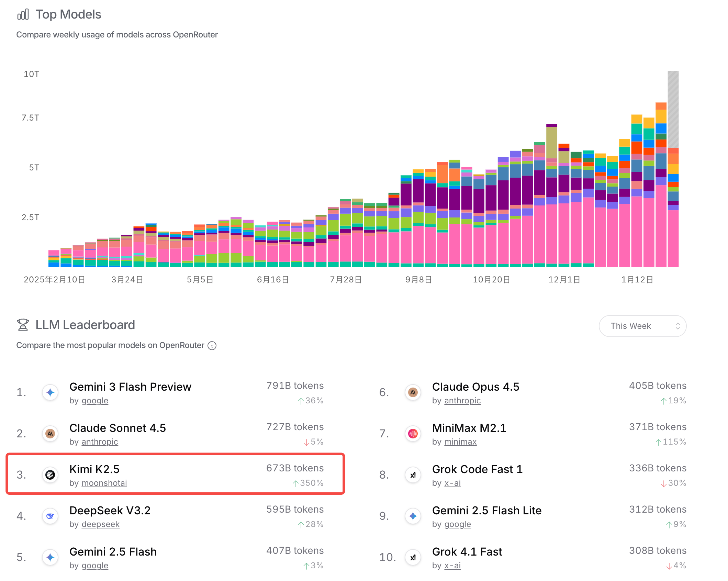
Task: Click the Claude Opus 4.5 Anthropic logo
Action: pos(413,392)
